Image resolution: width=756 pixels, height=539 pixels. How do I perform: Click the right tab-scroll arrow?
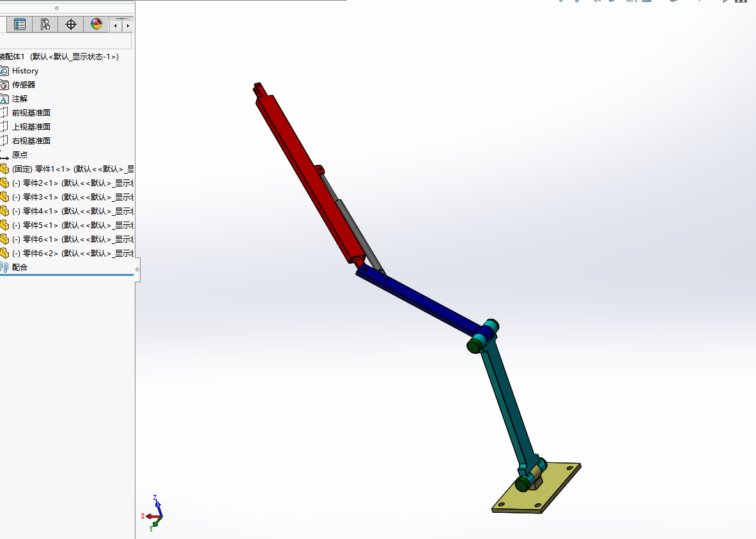[x=128, y=26]
